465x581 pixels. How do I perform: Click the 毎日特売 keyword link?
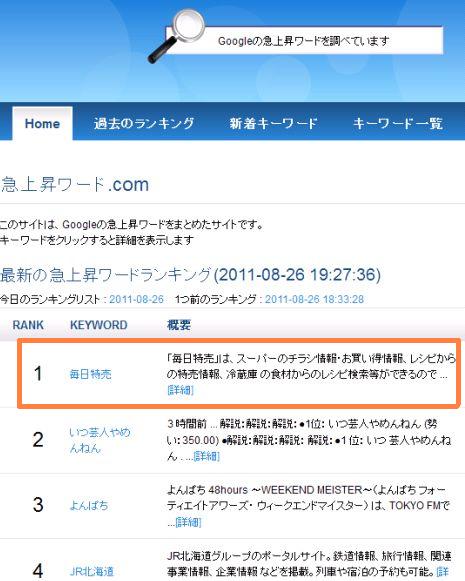(x=90, y=374)
